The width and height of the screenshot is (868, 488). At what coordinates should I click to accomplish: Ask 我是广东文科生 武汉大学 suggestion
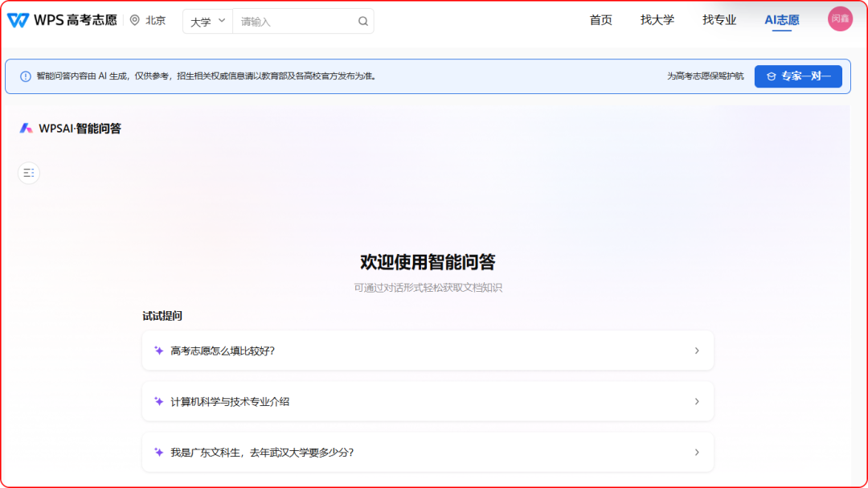(428, 453)
